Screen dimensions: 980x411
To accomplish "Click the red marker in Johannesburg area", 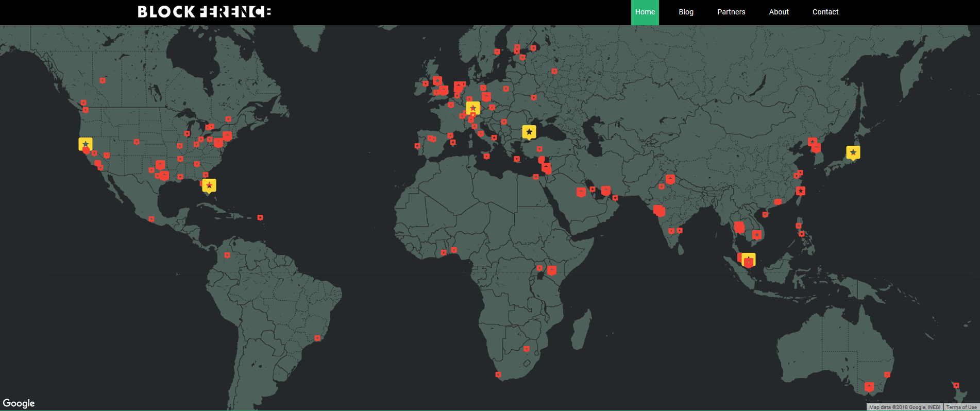I will coord(527,349).
